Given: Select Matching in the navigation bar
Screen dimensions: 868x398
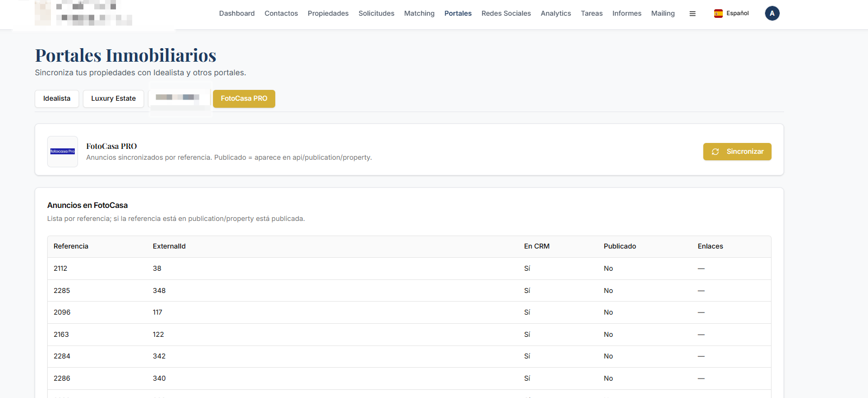Looking at the screenshot, I should coord(419,14).
